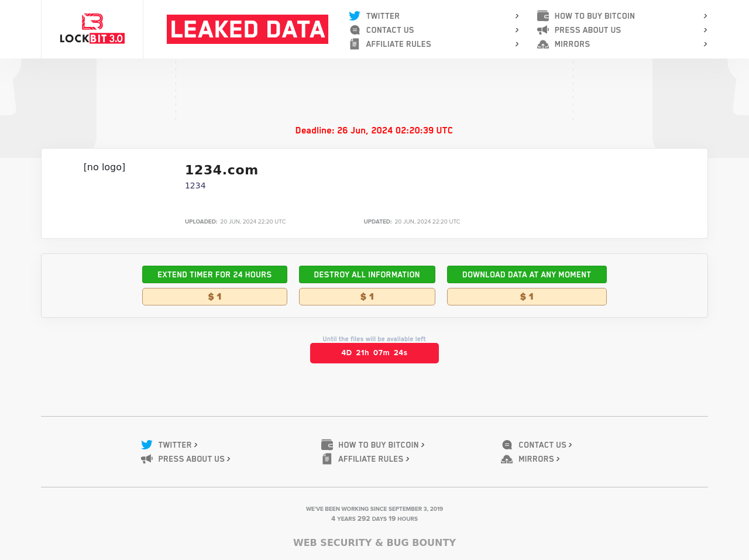Click the footer Mirrors cloud icon
The height and width of the screenshot is (560, 749).
point(507,459)
